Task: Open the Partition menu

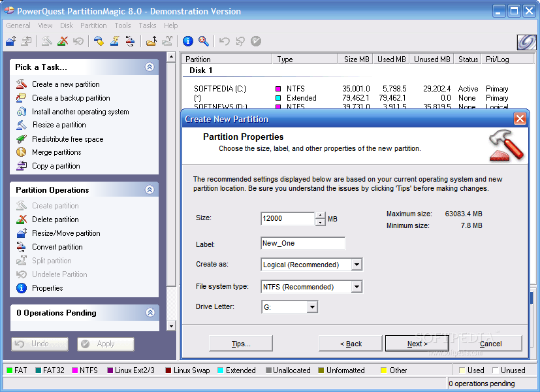Action: [93, 25]
